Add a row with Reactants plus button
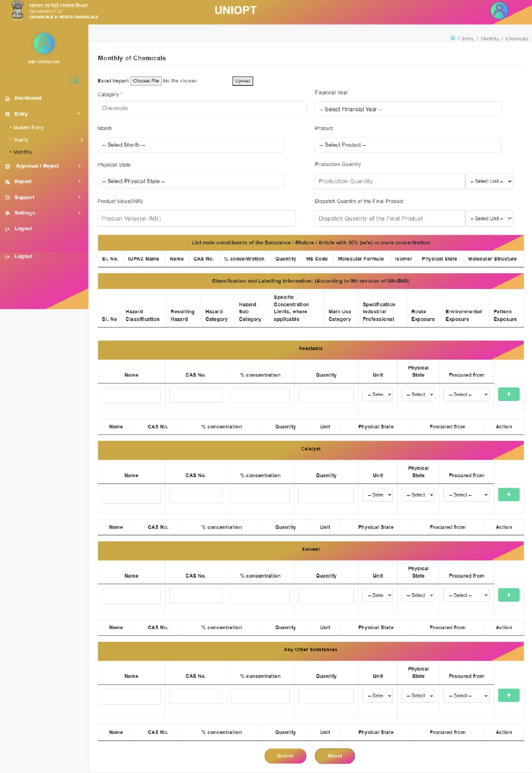 [509, 394]
